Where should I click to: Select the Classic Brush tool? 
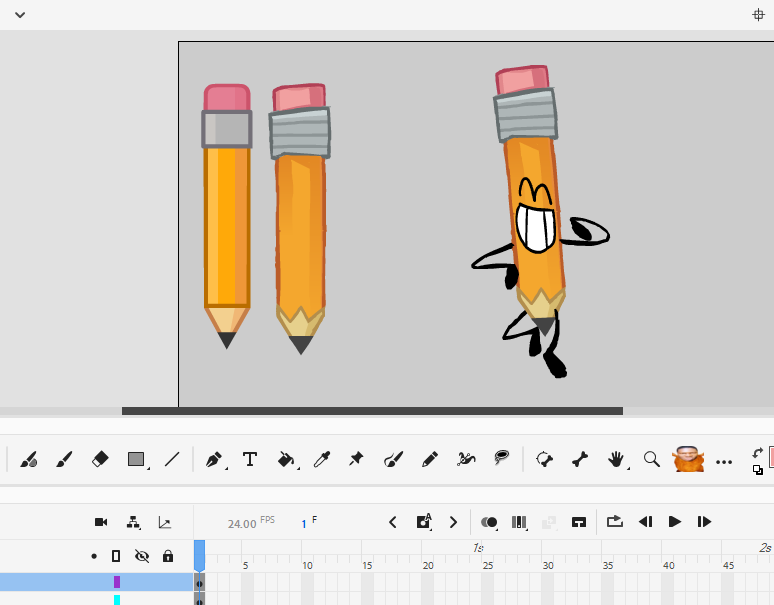pyautogui.click(x=65, y=459)
